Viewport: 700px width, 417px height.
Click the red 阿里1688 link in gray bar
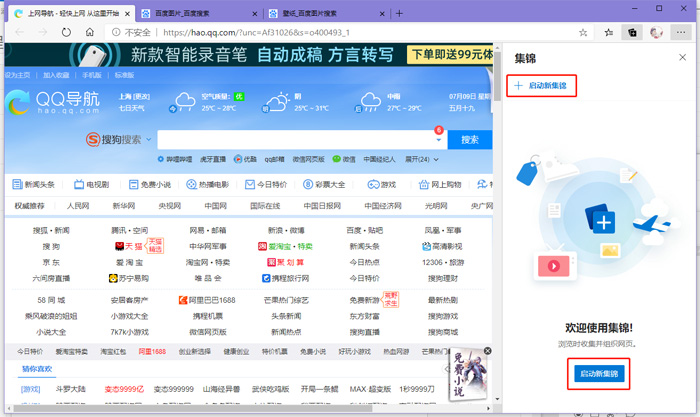click(x=152, y=351)
